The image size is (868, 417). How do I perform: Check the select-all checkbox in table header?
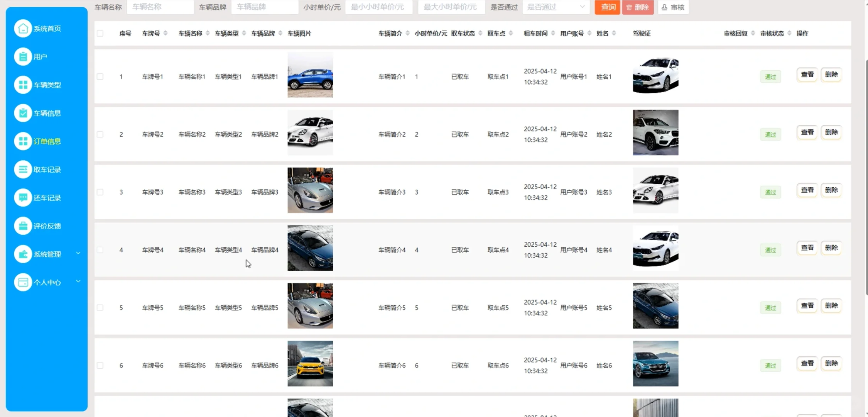click(x=100, y=33)
